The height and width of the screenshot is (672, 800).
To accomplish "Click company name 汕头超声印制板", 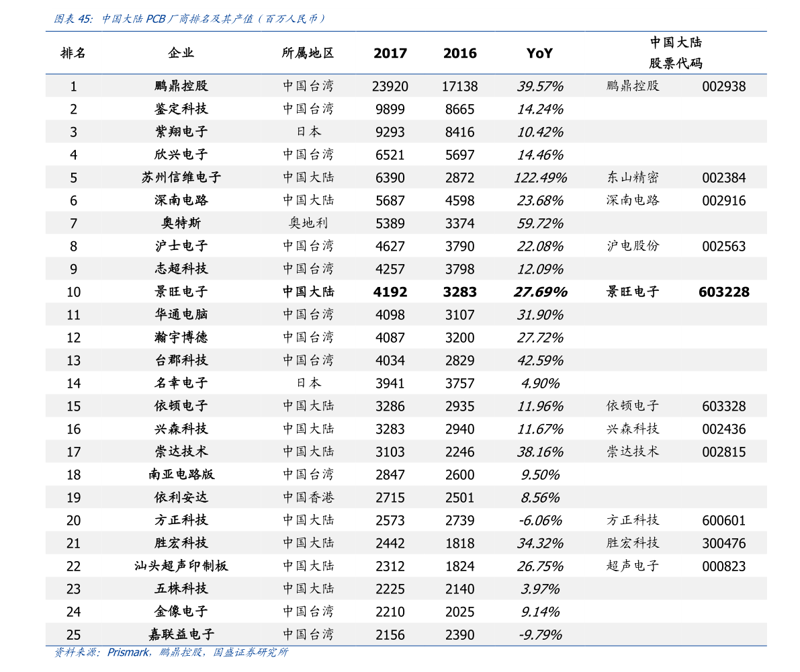I will [181, 566].
